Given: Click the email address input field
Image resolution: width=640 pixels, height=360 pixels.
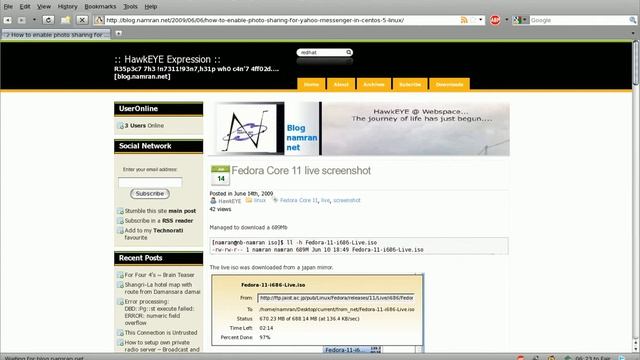Looking at the screenshot, I should tap(150, 182).
